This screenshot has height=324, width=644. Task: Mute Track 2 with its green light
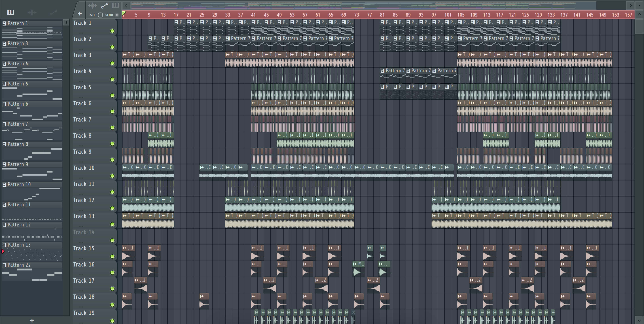pyautogui.click(x=112, y=47)
